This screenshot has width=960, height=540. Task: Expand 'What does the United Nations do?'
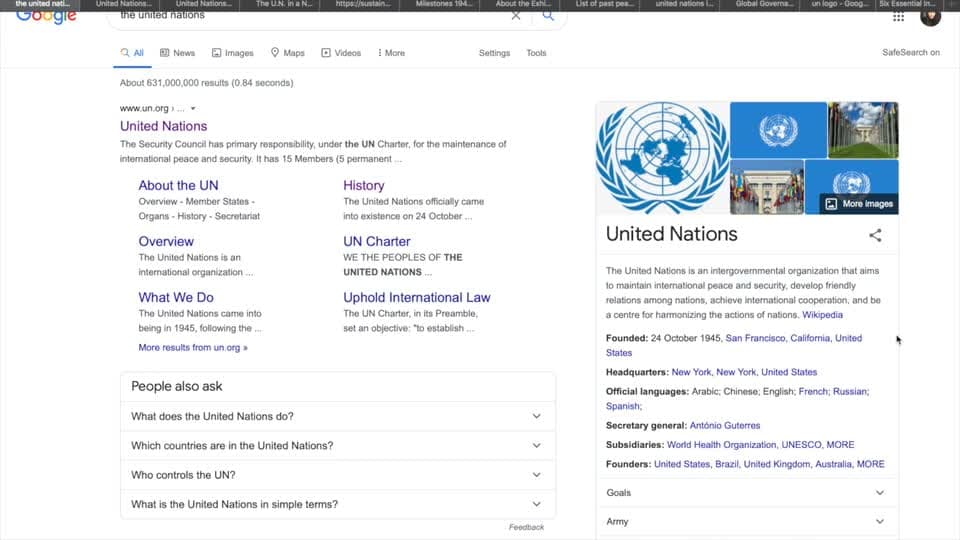(x=337, y=416)
